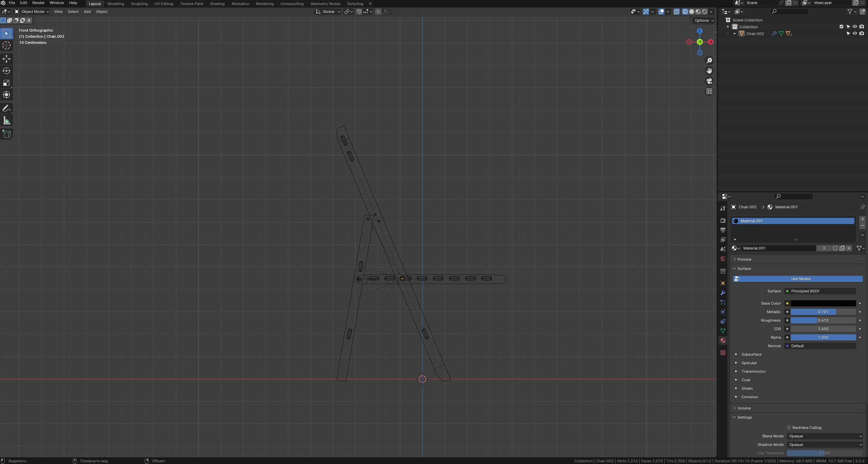Click the Principled BSDF surface shader field

click(820, 291)
